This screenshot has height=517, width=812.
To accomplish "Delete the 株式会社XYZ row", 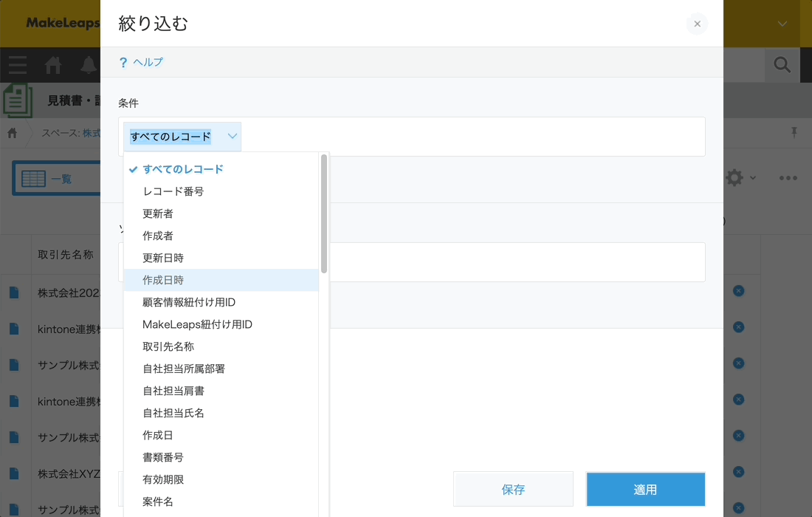I will [x=738, y=472].
